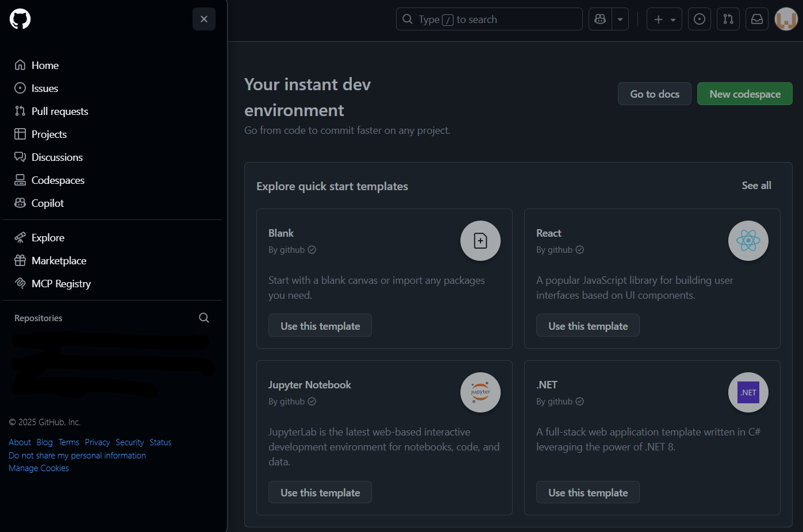
Task: Click the GitHub logo in sidebar
Action: tap(20, 18)
